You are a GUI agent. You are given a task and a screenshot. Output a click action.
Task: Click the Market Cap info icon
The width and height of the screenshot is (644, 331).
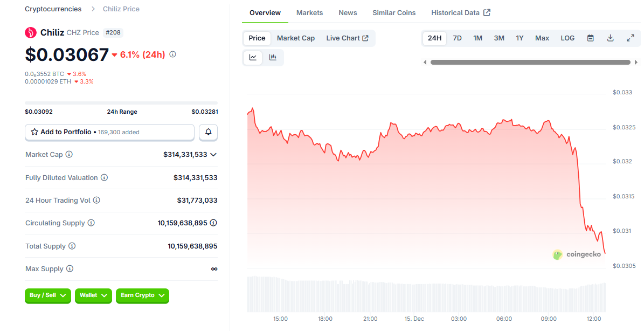pyautogui.click(x=69, y=155)
